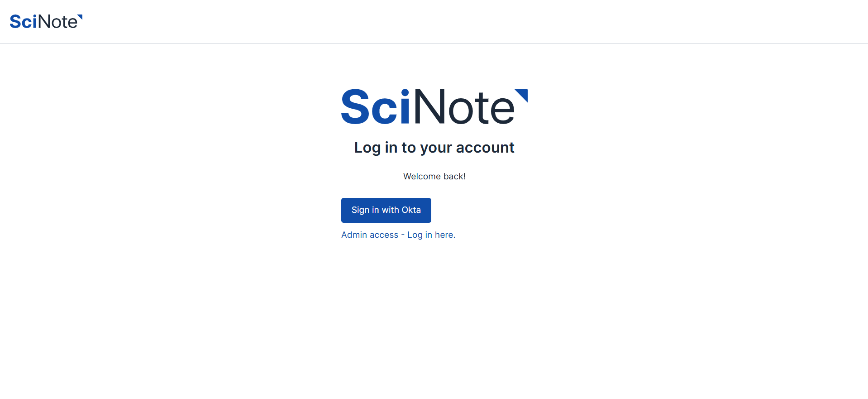Click the word "account" in the heading

(485, 148)
